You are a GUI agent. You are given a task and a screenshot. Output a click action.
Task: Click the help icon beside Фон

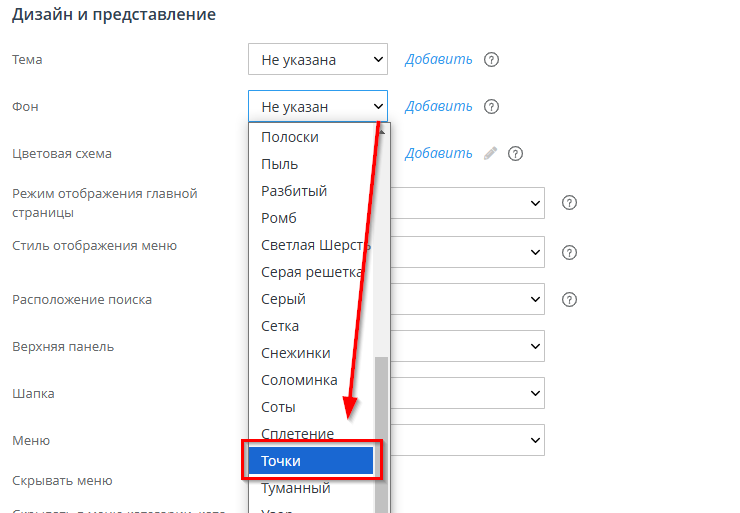(491, 107)
